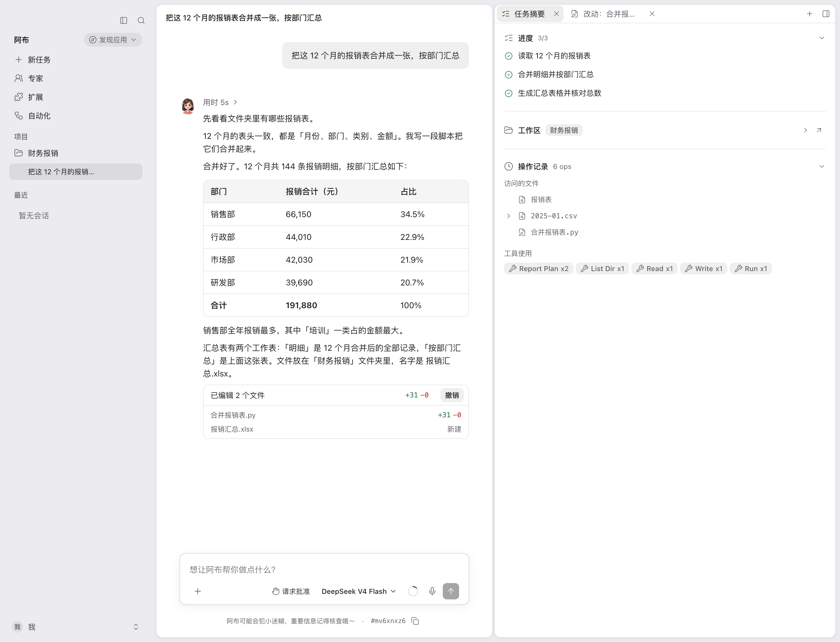This screenshot has width=840, height=642.
Task: Click the 财务报销 workspace tag
Action: 564,130
